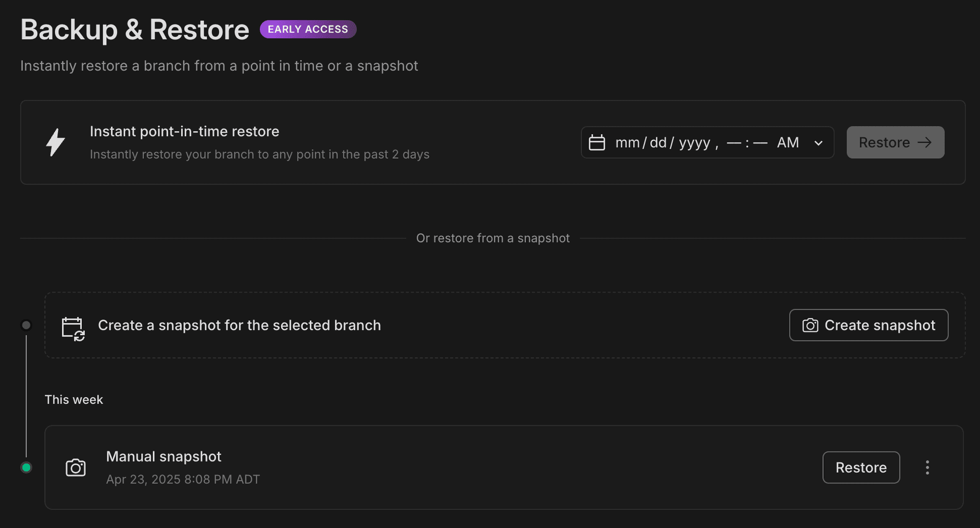Image resolution: width=980 pixels, height=528 pixels.
Task: Select AM in the time picker
Action: 788,142
